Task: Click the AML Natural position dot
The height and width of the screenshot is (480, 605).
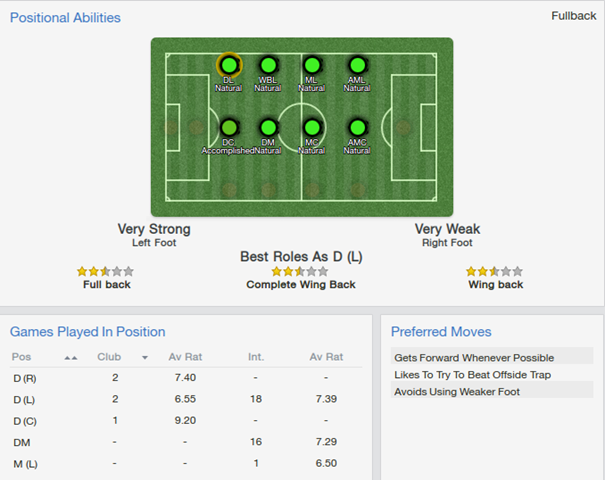Action: (x=357, y=65)
